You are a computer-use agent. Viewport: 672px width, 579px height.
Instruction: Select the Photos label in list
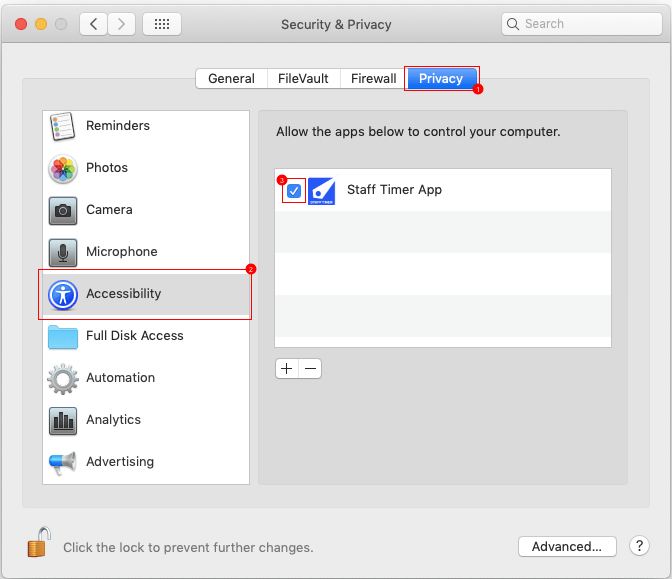(x=107, y=168)
